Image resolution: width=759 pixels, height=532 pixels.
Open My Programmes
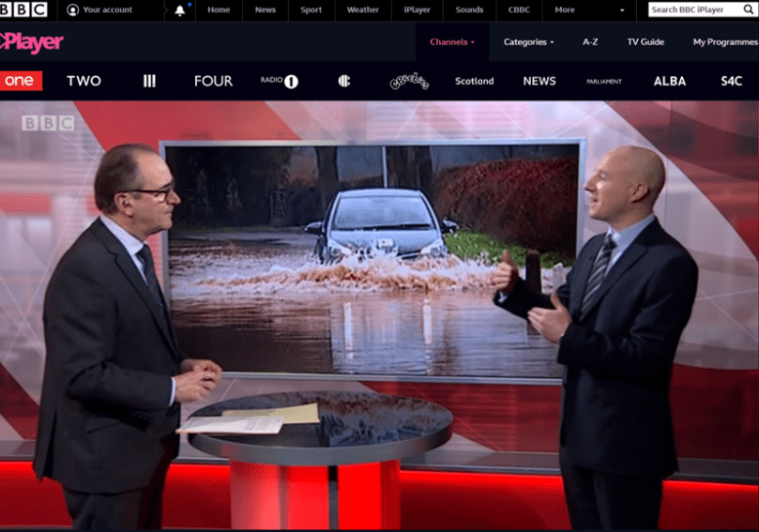coord(724,41)
